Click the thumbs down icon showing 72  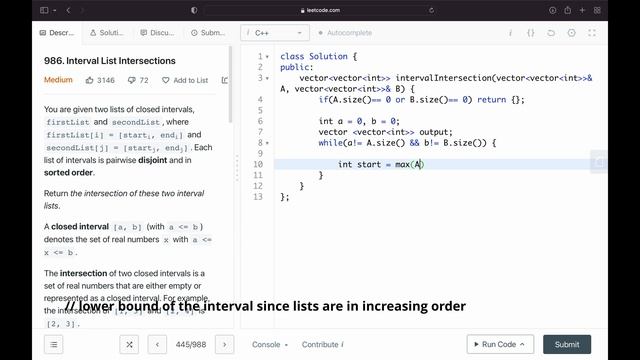click(x=138, y=80)
